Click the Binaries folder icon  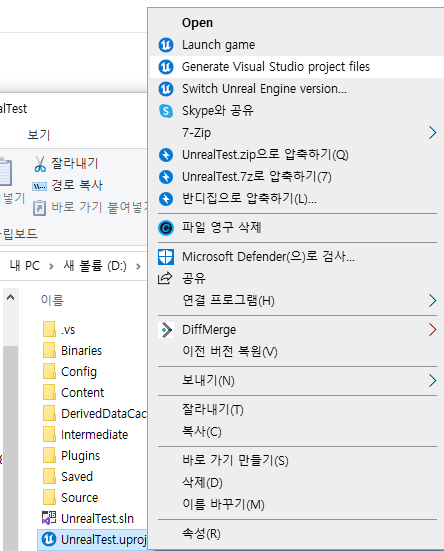(49, 350)
